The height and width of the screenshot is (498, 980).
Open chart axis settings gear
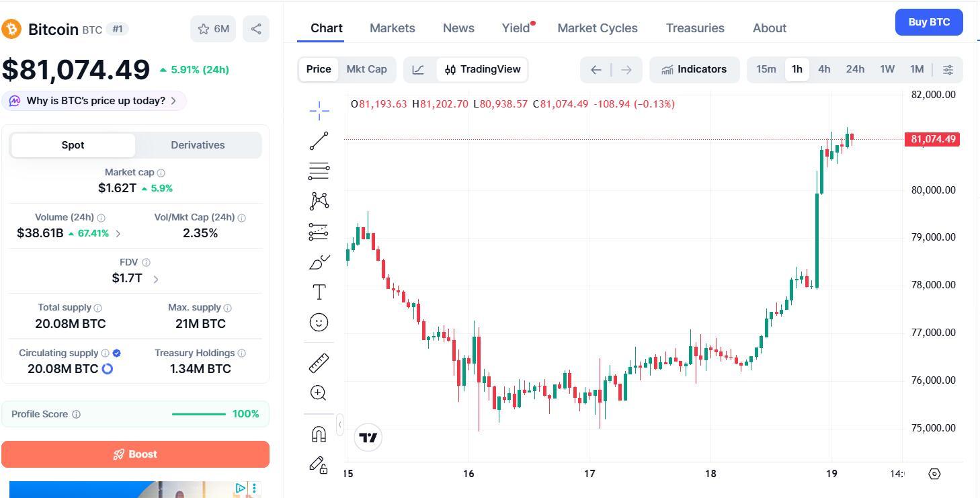click(934, 474)
